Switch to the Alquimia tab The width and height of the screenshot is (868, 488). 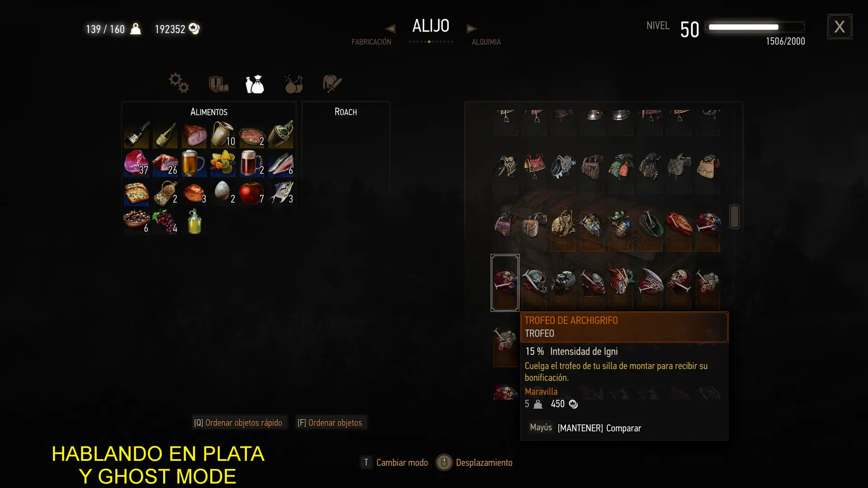[x=486, y=42]
